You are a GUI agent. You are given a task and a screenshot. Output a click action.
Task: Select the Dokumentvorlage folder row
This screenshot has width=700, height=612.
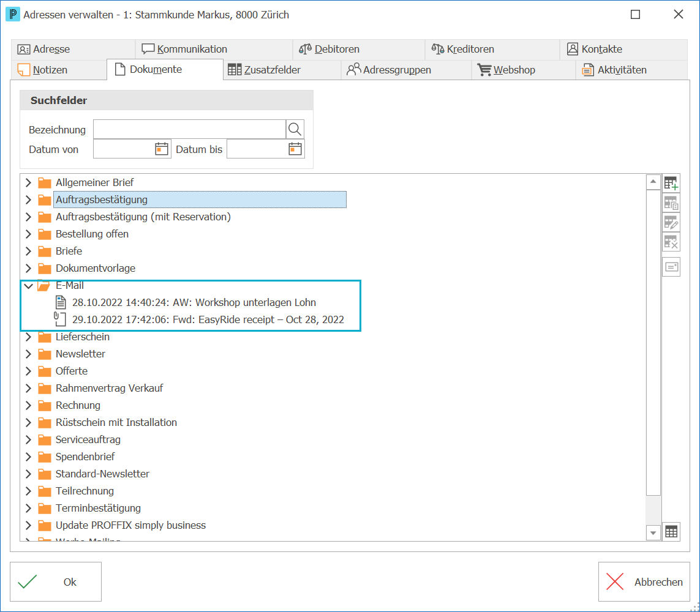[x=96, y=268]
